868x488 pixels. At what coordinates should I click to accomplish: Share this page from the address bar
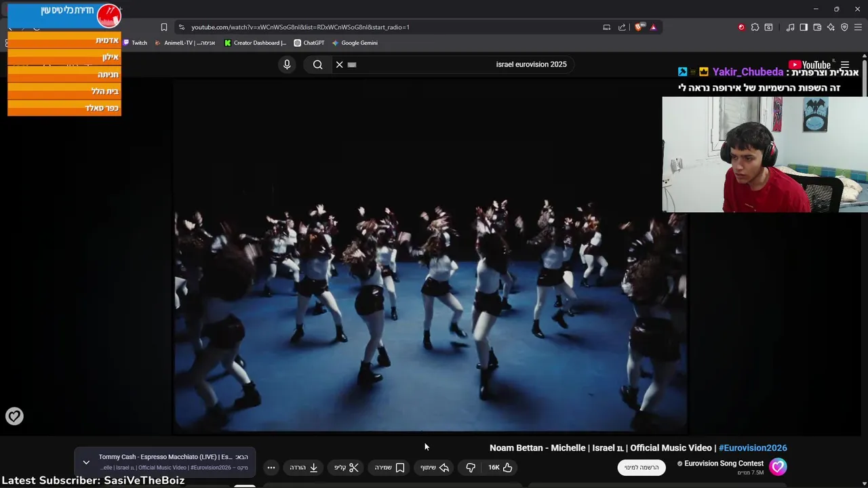point(622,27)
